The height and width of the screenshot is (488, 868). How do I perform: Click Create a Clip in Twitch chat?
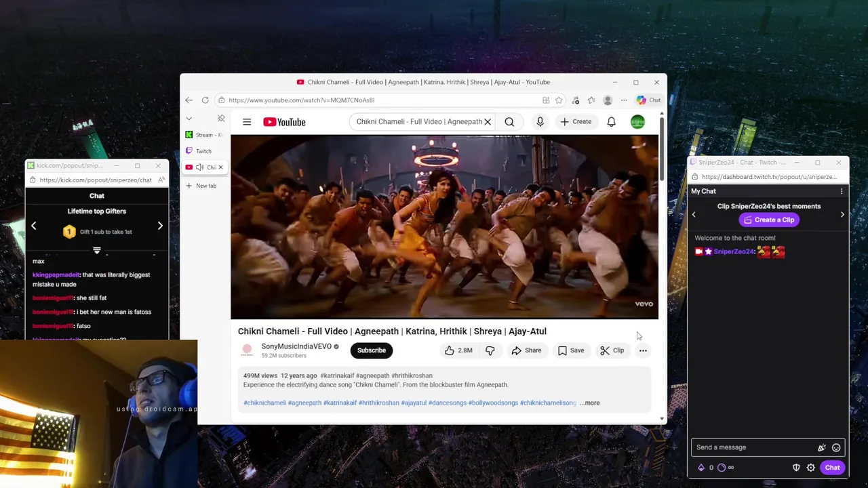coord(769,220)
